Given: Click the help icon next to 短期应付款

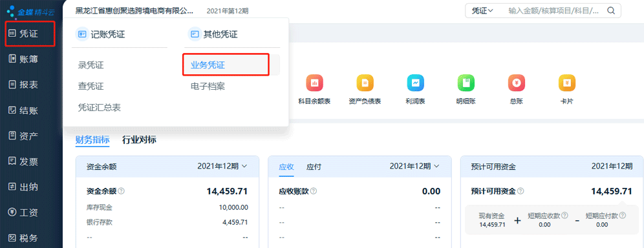Looking at the screenshot, I should pyautogui.click(x=622, y=215).
